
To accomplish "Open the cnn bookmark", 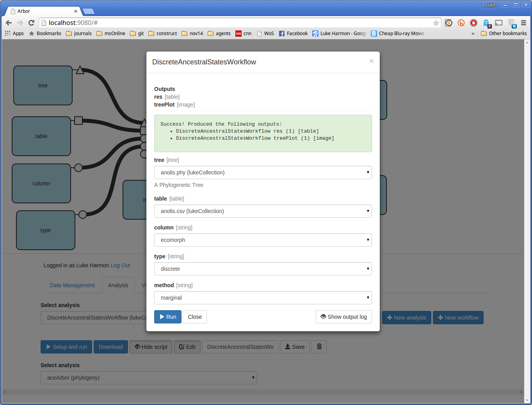I will pyautogui.click(x=244, y=34).
